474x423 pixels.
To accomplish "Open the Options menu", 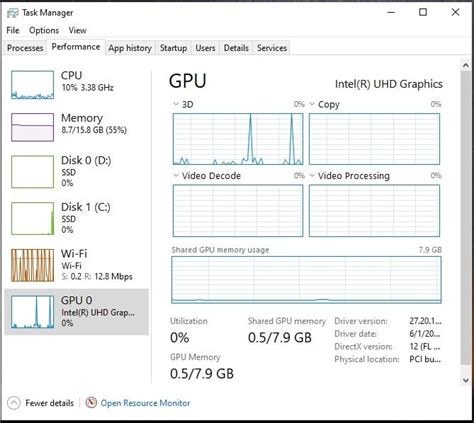I will [44, 30].
